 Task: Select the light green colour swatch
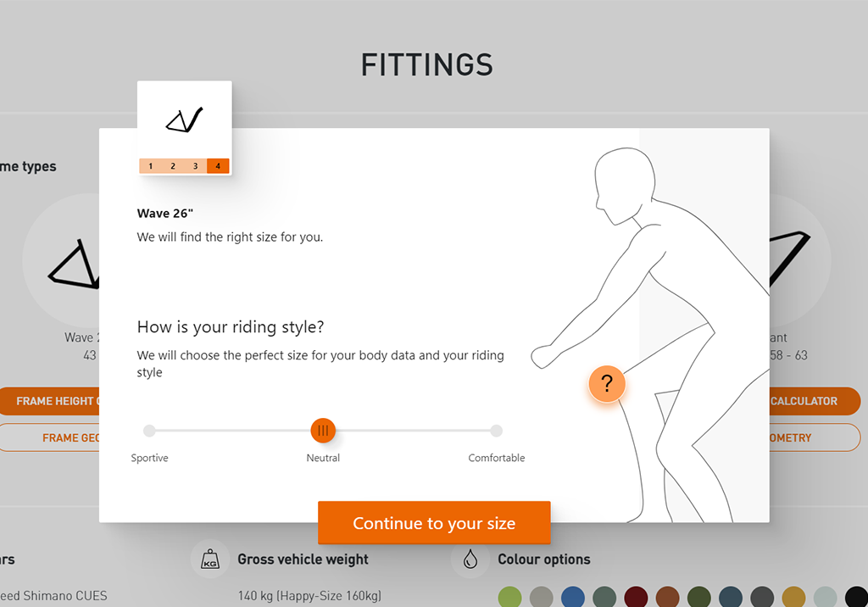pos(509,597)
